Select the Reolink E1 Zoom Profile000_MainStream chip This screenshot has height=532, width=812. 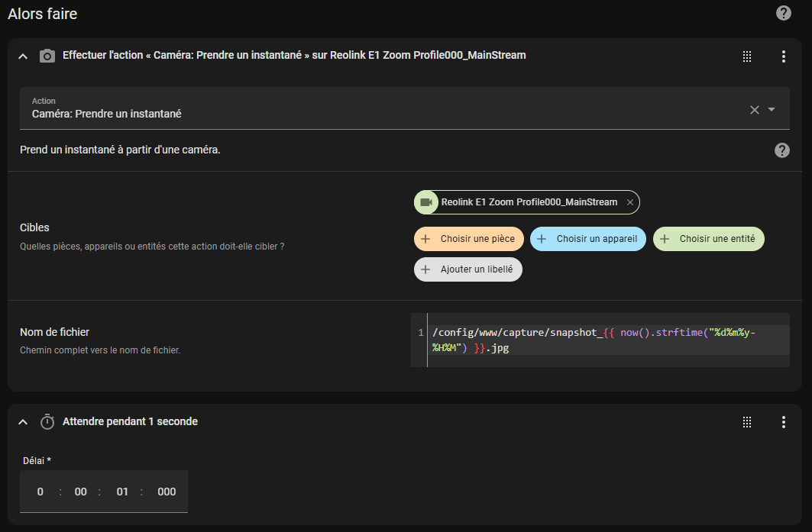[x=527, y=202]
